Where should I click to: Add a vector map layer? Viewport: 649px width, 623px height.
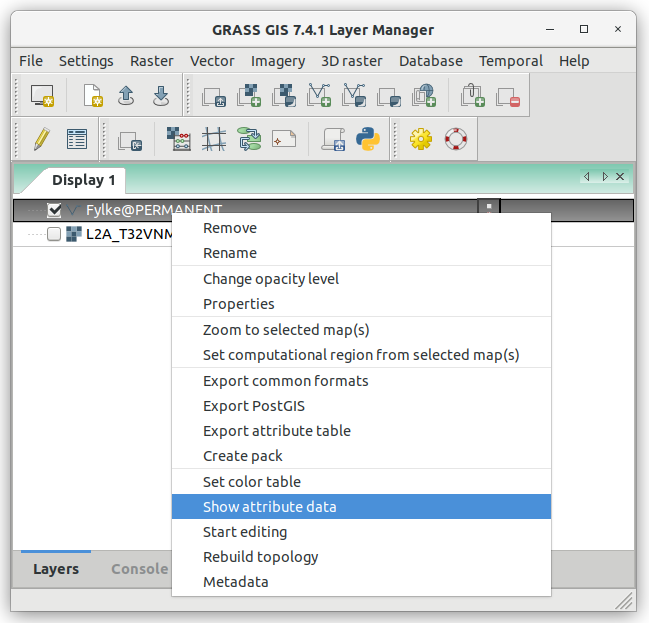pyautogui.click(x=319, y=96)
